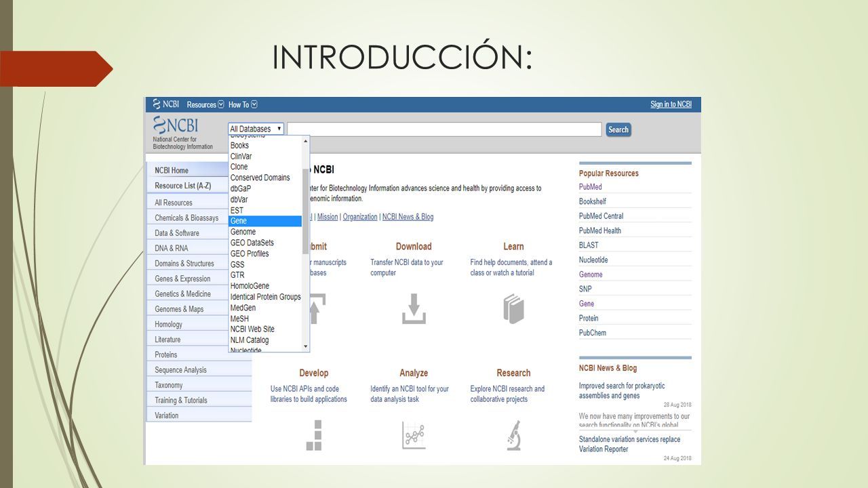
Task: Open NCBI Home in the sidebar
Action: [x=188, y=170]
